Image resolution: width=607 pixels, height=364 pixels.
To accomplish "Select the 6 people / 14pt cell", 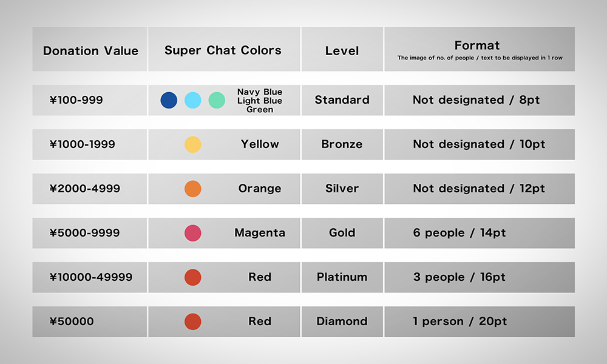I will pyautogui.click(x=480, y=233).
